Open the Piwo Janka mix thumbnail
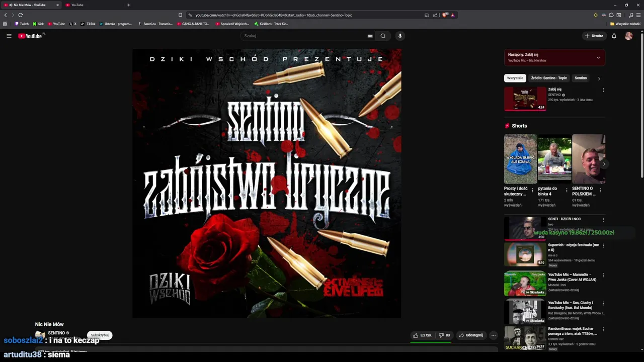This screenshot has height=362, width=644. (525, 284)
